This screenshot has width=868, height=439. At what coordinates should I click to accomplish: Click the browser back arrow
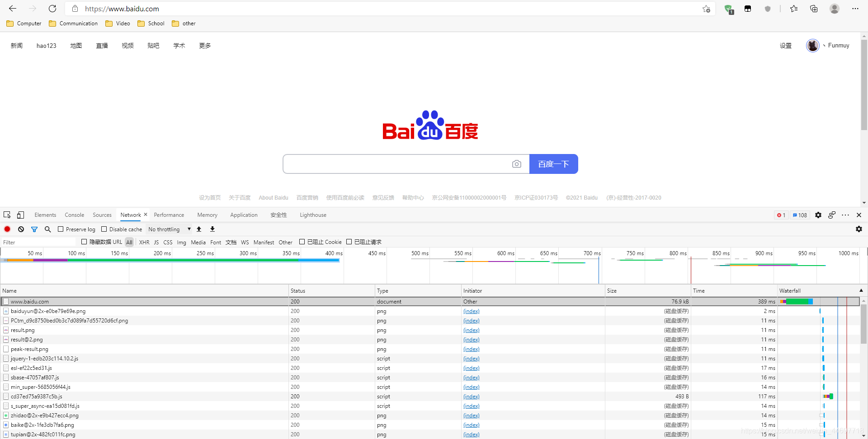pyautogui.click(x=13, y=9)
